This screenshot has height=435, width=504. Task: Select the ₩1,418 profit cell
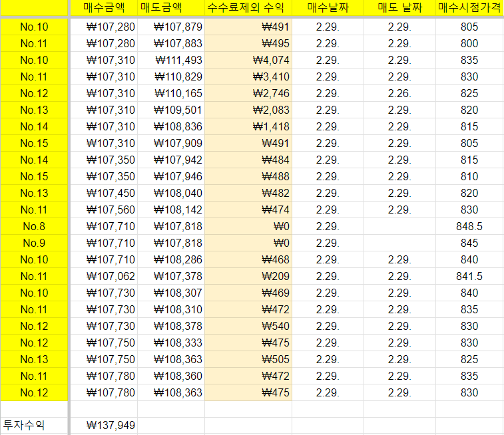pyautogui.click(x=248, y=126)
